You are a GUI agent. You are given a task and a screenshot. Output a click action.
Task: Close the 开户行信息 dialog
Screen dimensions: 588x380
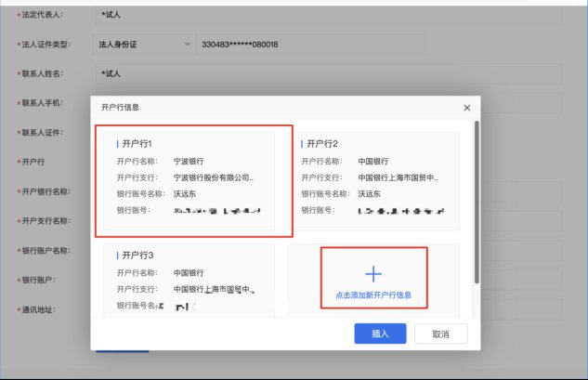[466, 108]
